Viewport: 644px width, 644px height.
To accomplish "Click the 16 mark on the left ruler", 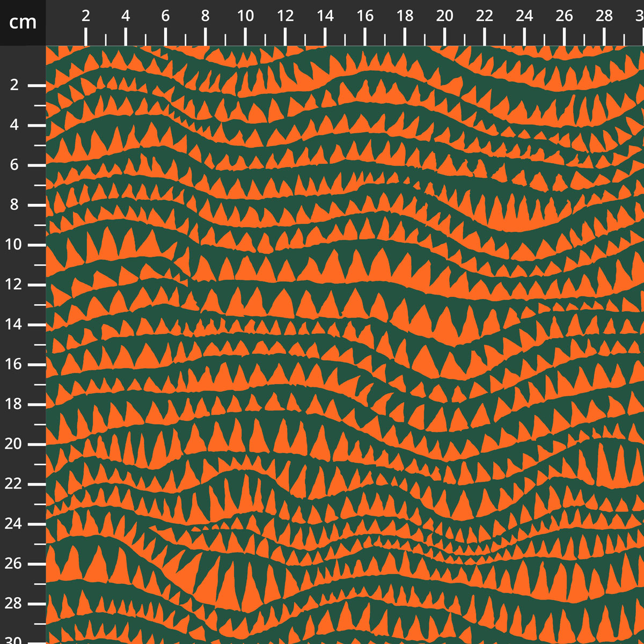I will pyautogui.click(x=13, y=364).
